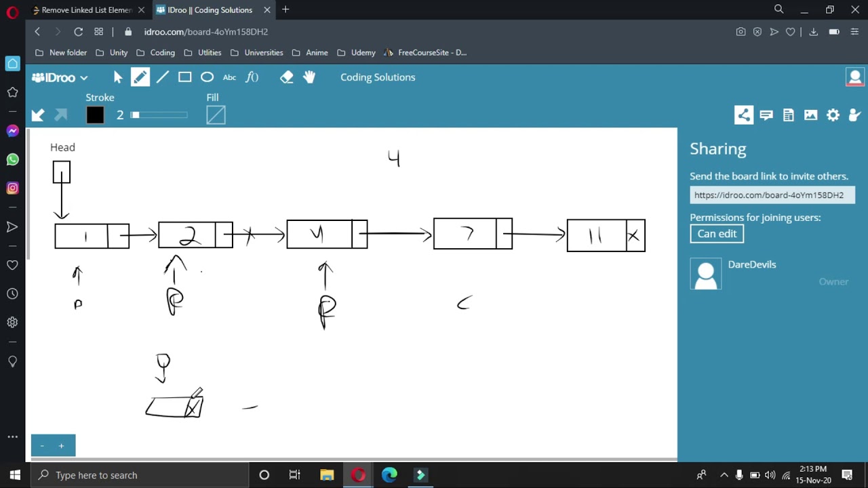The image size is (868, 488).
Task: Open a new browser tab
Action: tap(285, 9)
